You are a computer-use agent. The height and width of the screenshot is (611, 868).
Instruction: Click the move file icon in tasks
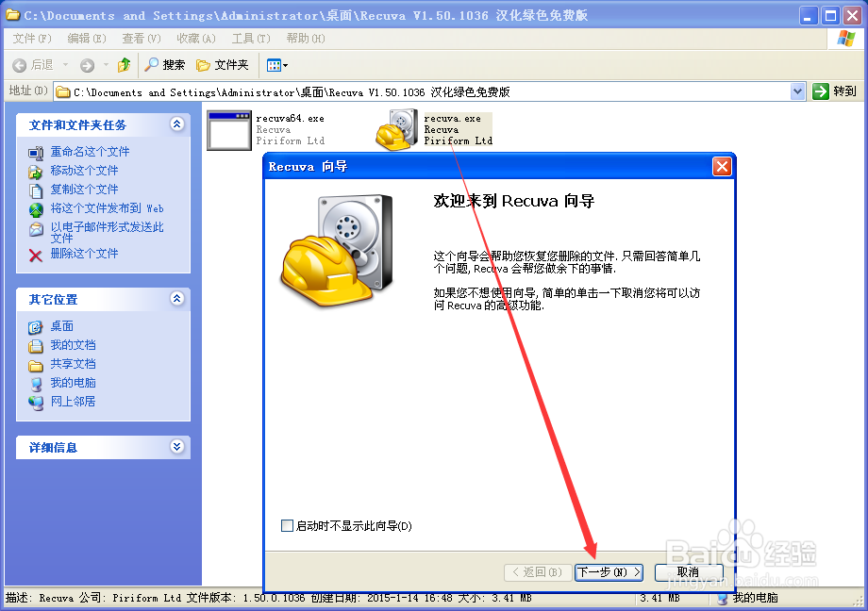pyautogui.click(x=36, y=173)
